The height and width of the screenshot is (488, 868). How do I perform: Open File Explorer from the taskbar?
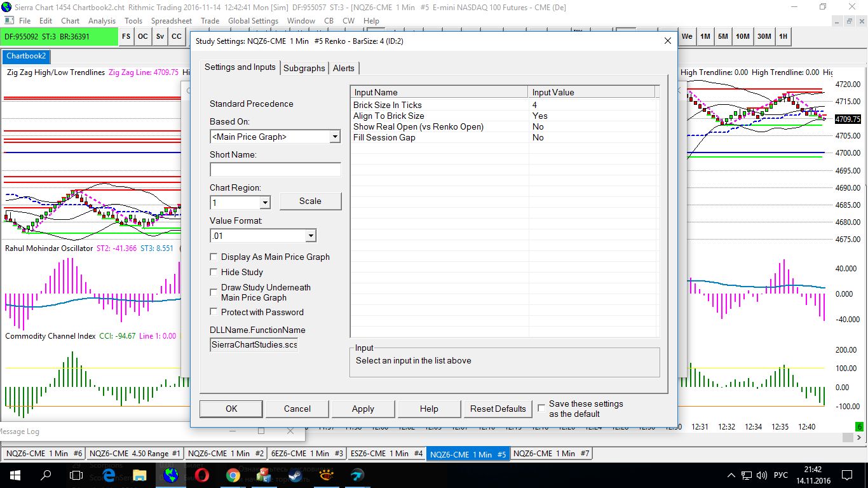pos(139,475)
